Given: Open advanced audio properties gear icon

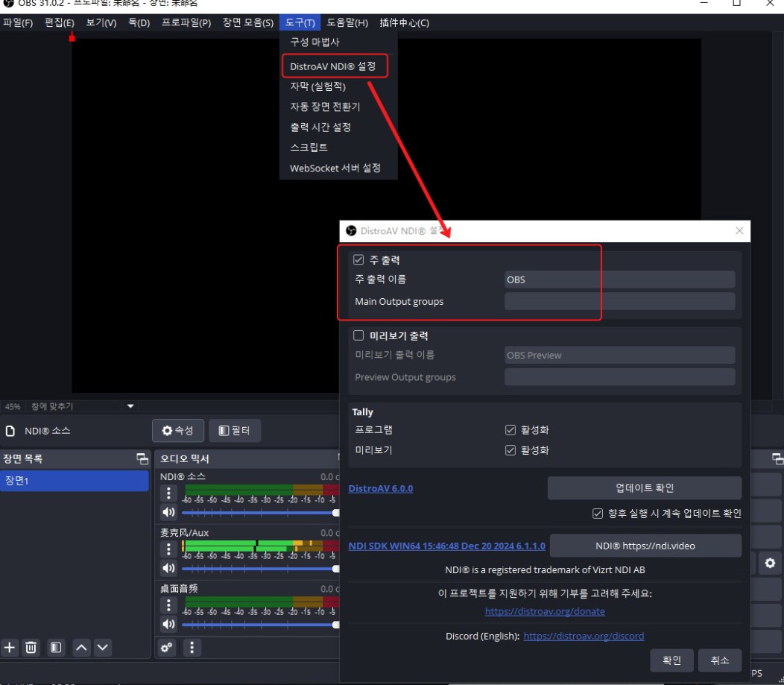Looking at the screenshot, I should point(166,648).
